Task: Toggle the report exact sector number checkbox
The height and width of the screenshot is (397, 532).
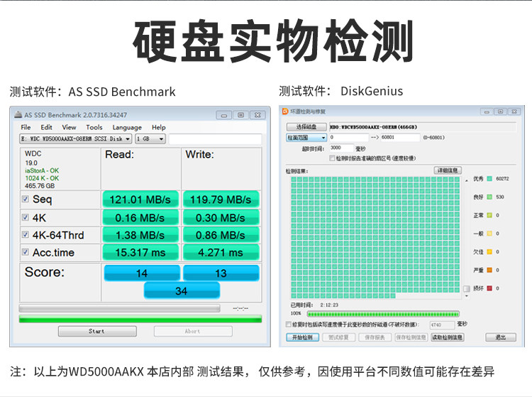Action: [332, 158]
